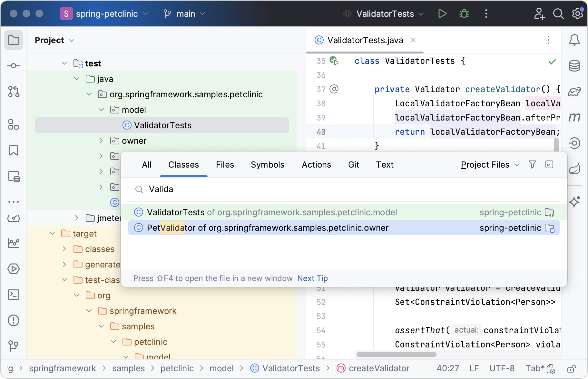Open spring-petclinic project dropdown
Viewport: 588px width, 379px height.
coord(104,14)
